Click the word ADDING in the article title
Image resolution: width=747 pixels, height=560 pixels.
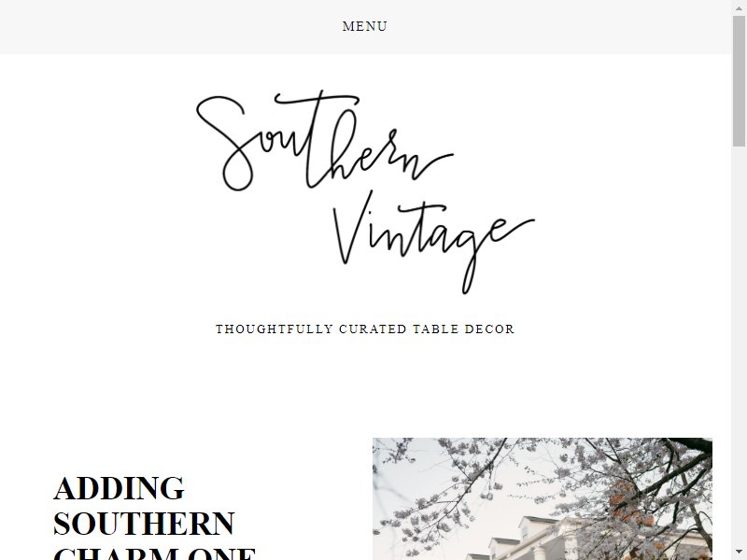pyautogui.click(x=119, y=488)
